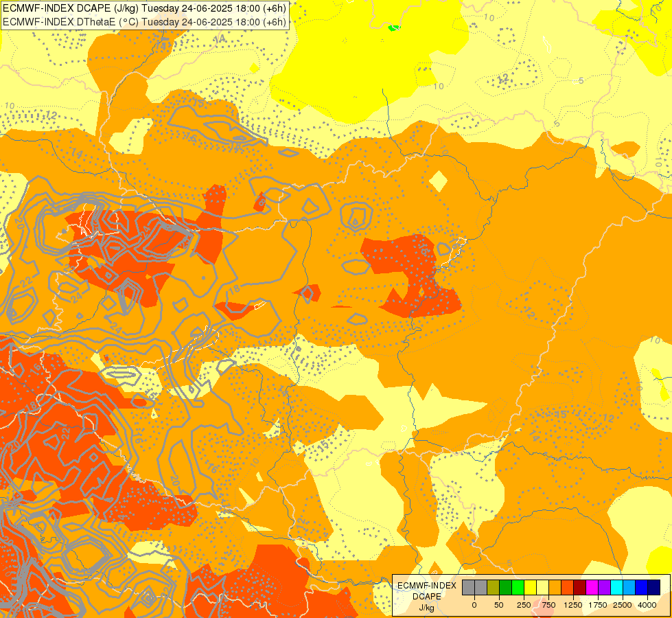Click the "1750" label in the legend scale

tap(598, 605)
